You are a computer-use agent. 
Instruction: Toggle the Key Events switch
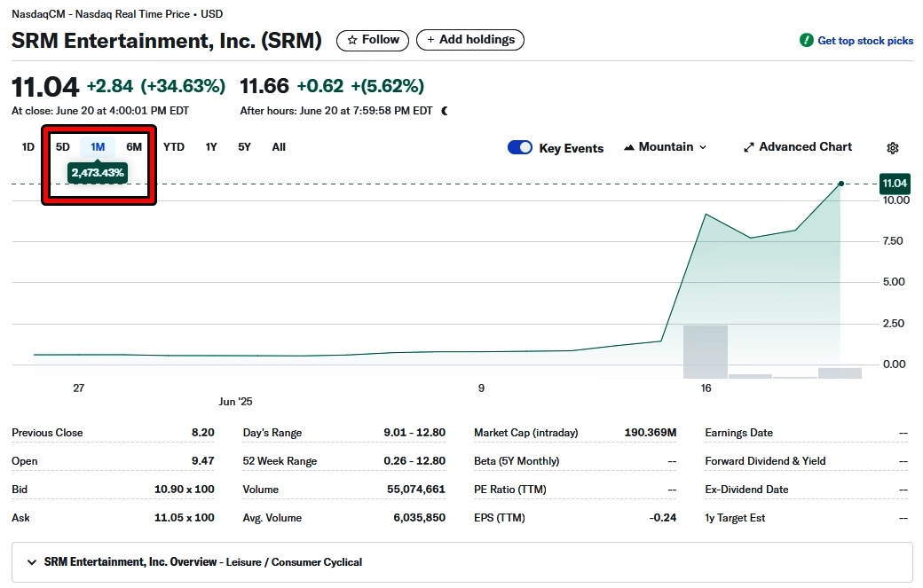point(520,148)
